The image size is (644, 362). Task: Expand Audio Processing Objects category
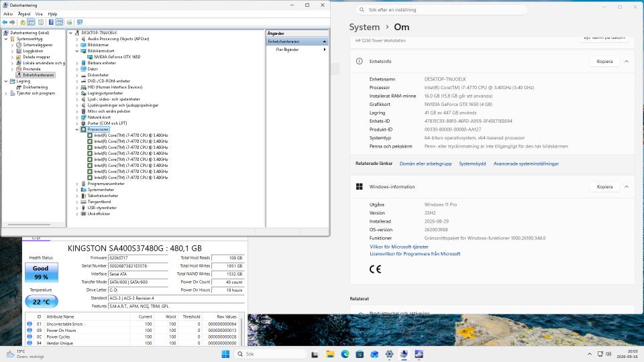(x=76, y=39)
